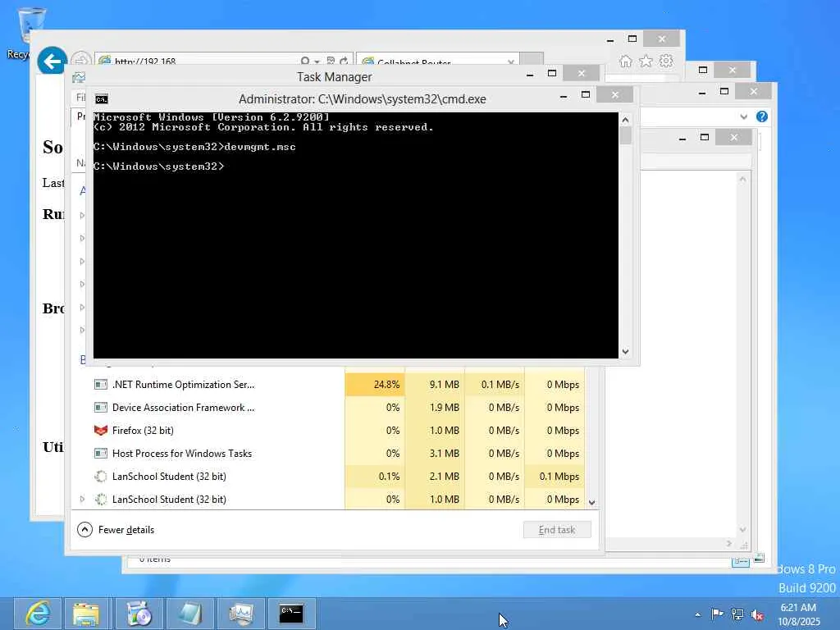Click the End task button
Screen dimensions: 840x630
(x=557, y=530)
